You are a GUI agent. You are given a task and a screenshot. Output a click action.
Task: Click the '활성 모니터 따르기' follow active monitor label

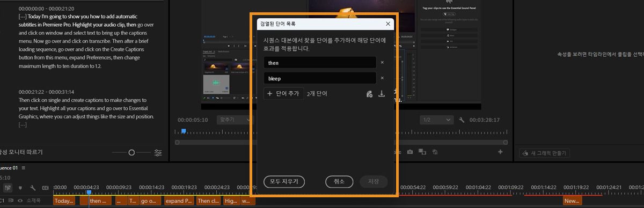point(21,153)
